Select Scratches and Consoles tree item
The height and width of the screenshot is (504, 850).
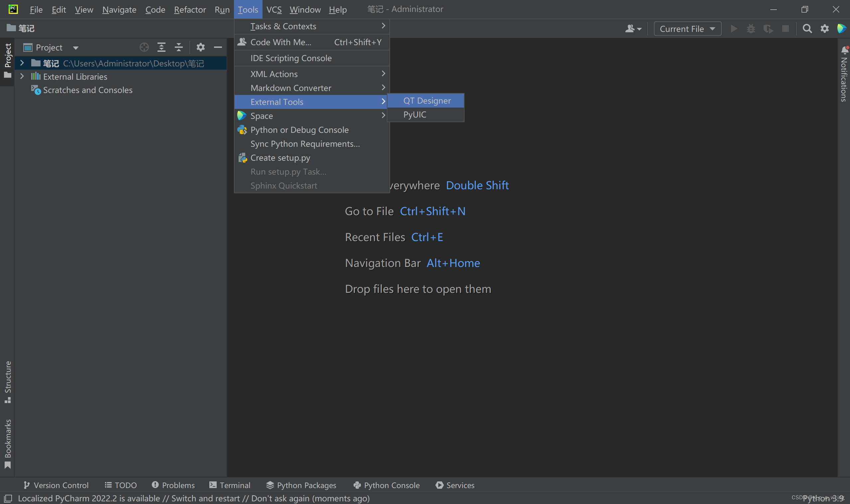[x=87, y=90]
